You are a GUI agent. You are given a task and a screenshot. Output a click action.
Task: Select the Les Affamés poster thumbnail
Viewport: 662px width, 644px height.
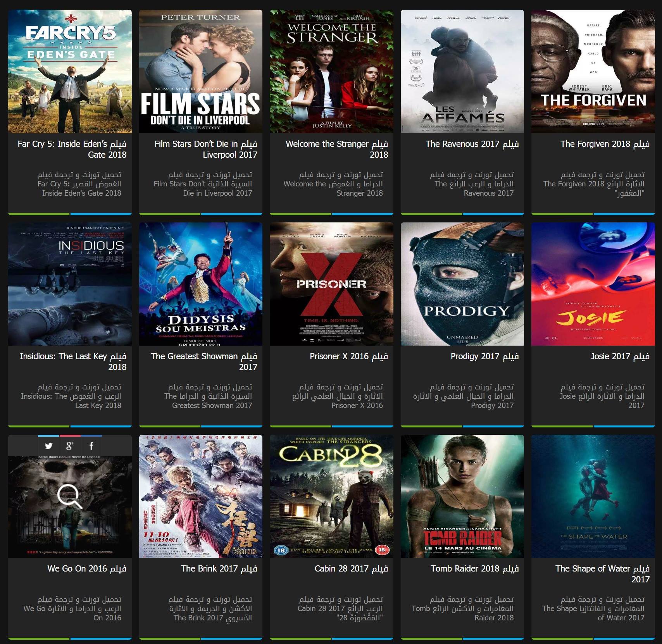pos(462,71)
